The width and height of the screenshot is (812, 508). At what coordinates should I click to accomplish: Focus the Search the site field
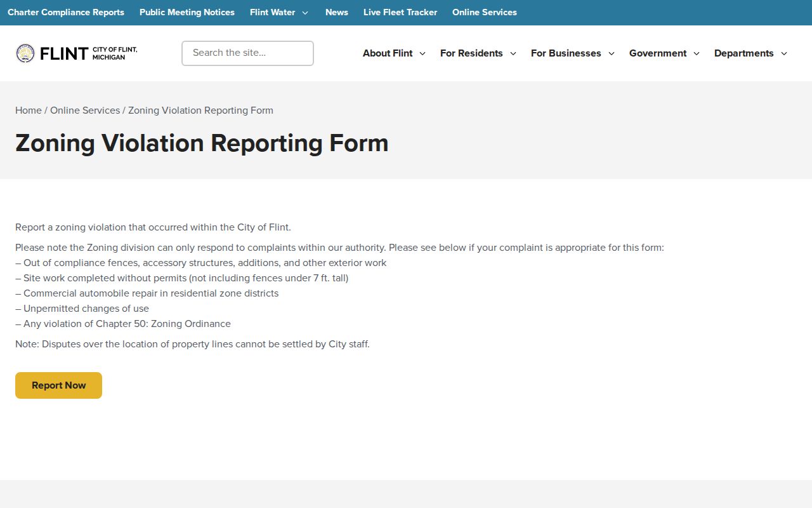(x=247, y=53)
